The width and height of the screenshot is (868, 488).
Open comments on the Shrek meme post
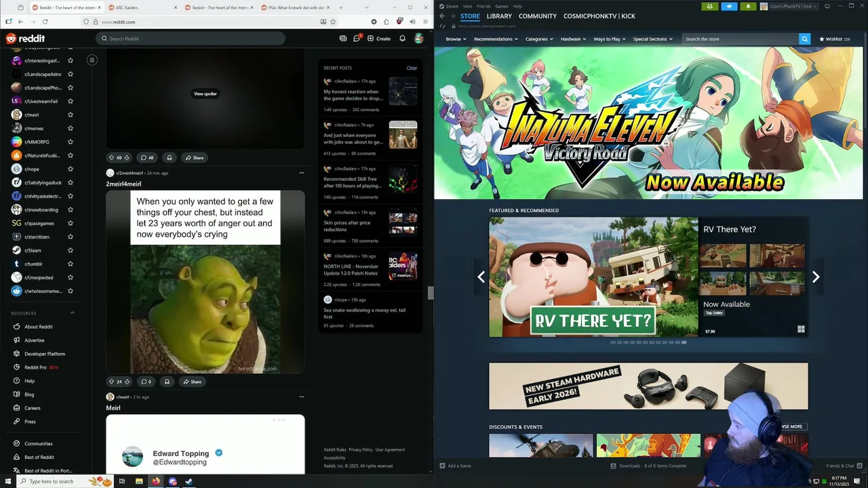146,382
